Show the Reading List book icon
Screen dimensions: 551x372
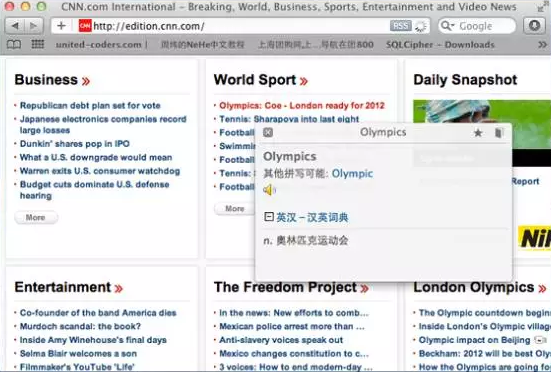pyautogui.click(x=14, y=45)
